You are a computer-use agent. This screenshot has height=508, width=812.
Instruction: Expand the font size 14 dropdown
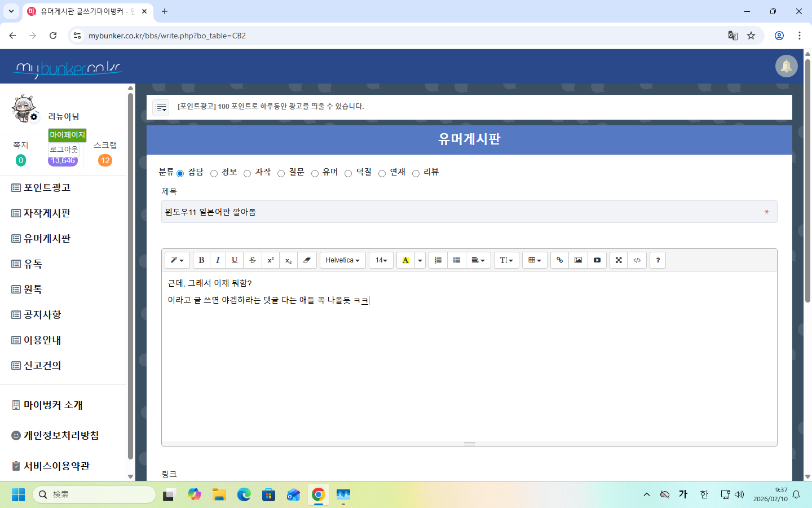point(381,260)
